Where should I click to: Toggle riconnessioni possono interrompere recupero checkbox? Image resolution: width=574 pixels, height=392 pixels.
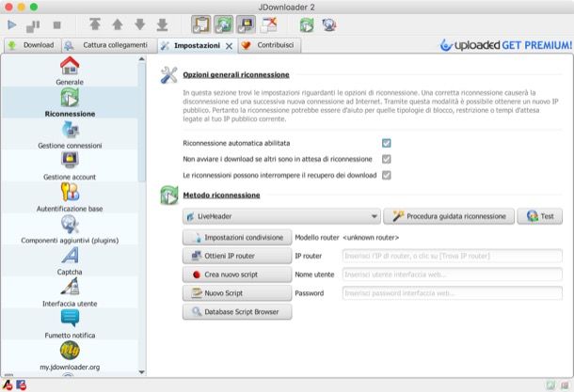tap(386, 175)
